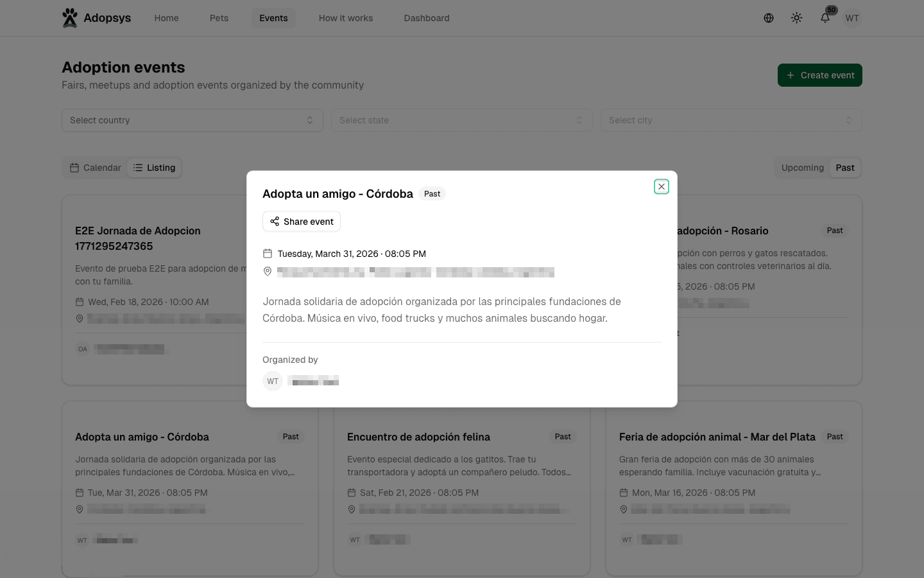The width and height of the screenshot is (924, 578).
Task: Show Past events
Action: click(844, 168)
